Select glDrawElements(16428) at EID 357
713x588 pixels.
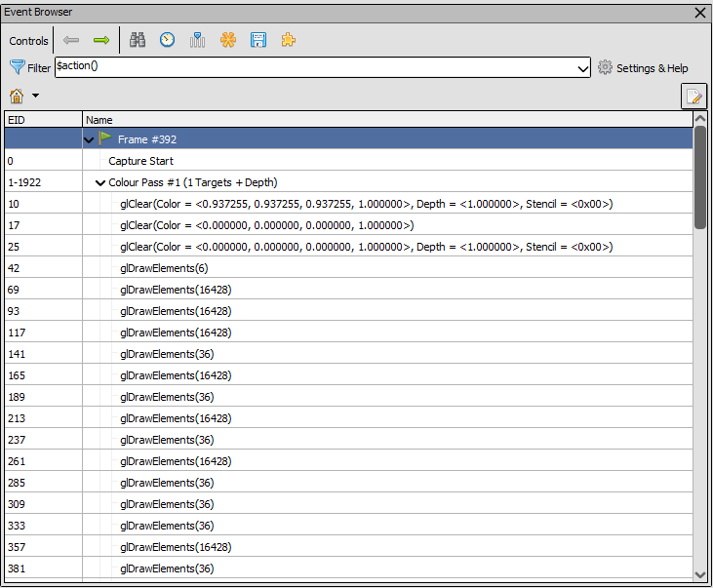[x=348, y=547]
